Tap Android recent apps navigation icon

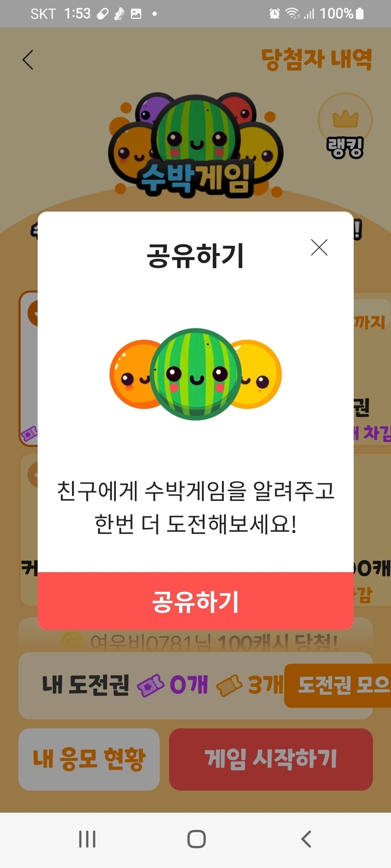[x=87, y=839]
